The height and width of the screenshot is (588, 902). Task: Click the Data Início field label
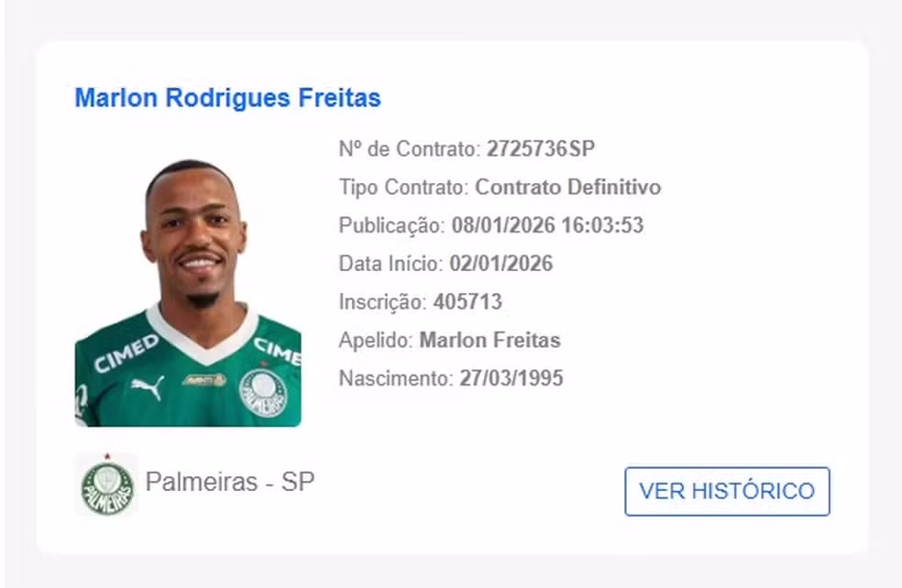click(391, 264)
